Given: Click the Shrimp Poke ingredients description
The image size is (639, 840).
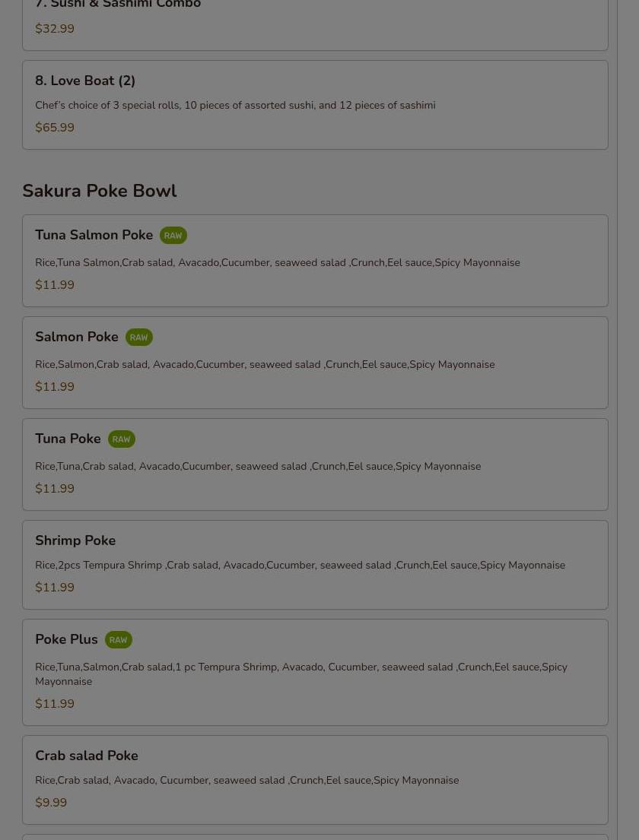Looking at the screenshot, I should 300,565.
